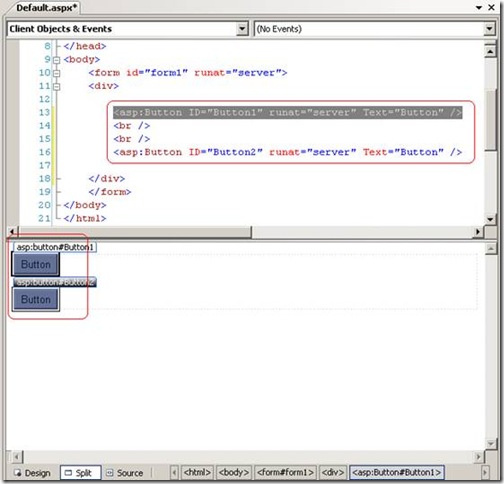Viewport: 504px width, 484px height.
Task: Collapse the div tag at line 11
Action: (x=57, y=87)
